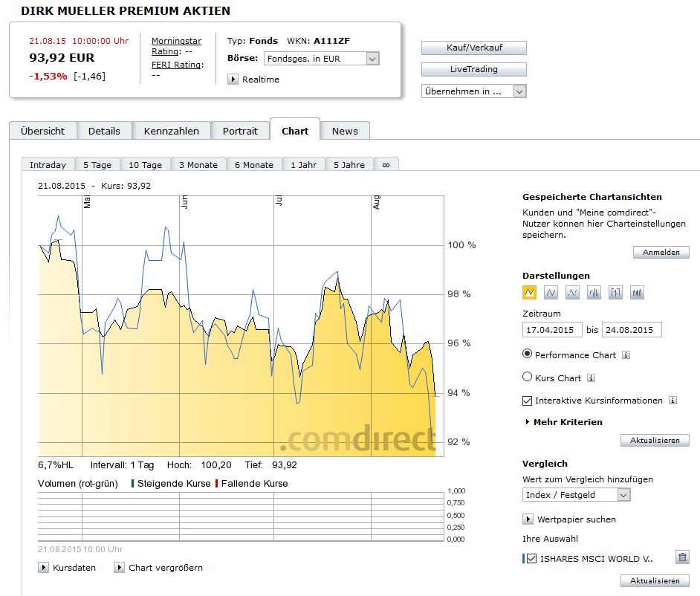The image size is (700, 596).
Task: Switch to the Kennzahlen tab
Action: tap(172, 131)
